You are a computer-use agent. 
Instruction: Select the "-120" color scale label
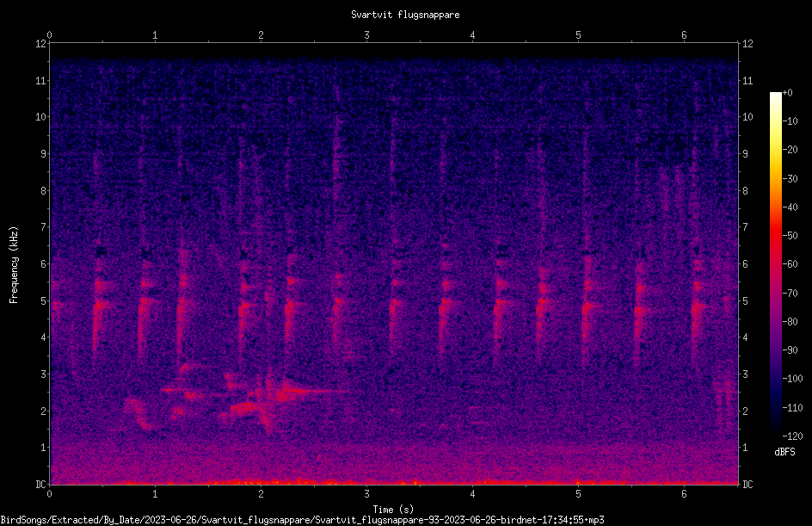click(792, 436)
